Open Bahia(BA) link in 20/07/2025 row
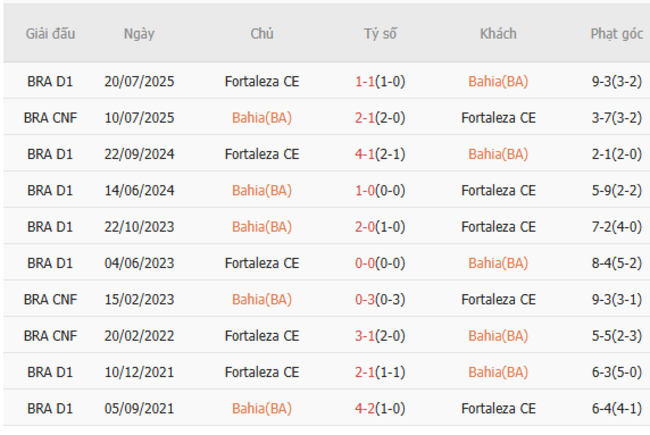Viewport: 650px width, 435px height. 498,82
